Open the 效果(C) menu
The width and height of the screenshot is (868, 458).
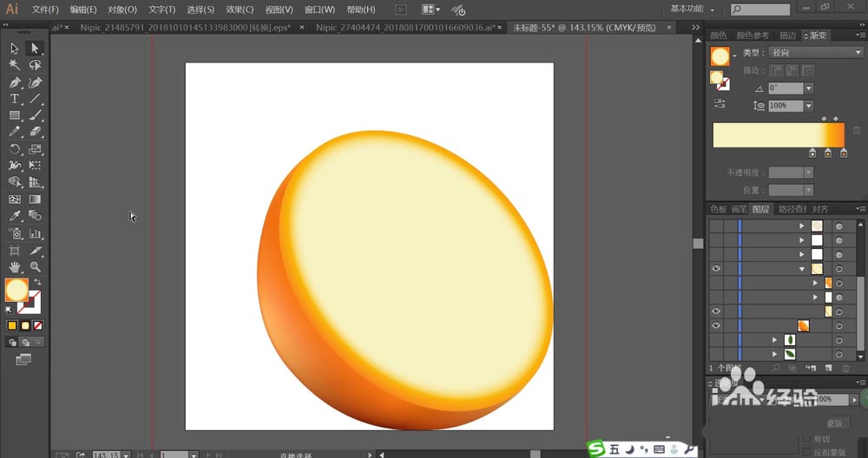click(x=240, y=10)
